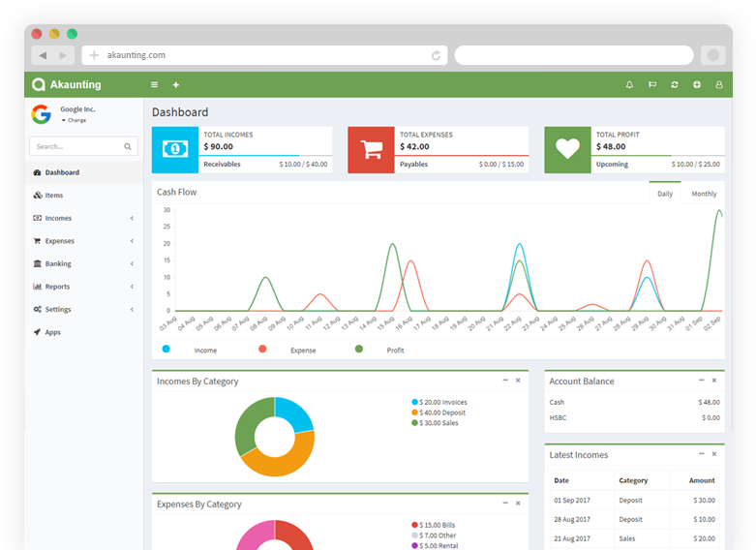Open the plus quick-add menu in header
Screen dimensions: 756x550
[x=176, y=85]
